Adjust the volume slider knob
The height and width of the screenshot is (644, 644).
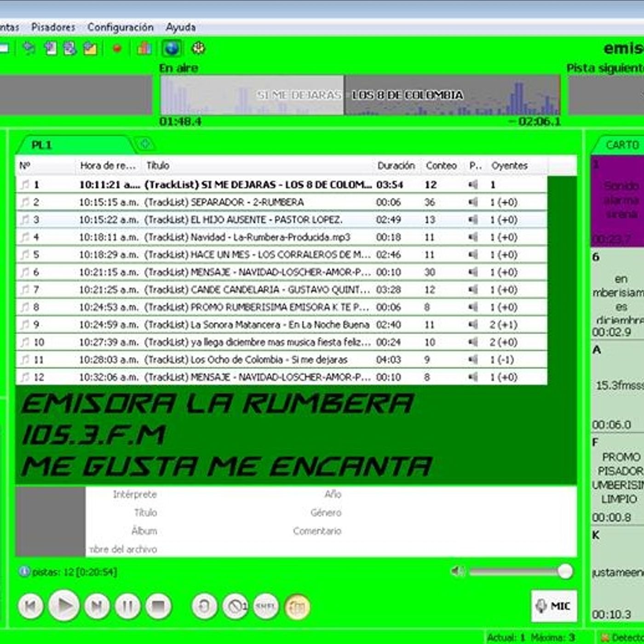pyautogui.click(x=565, y=571)
